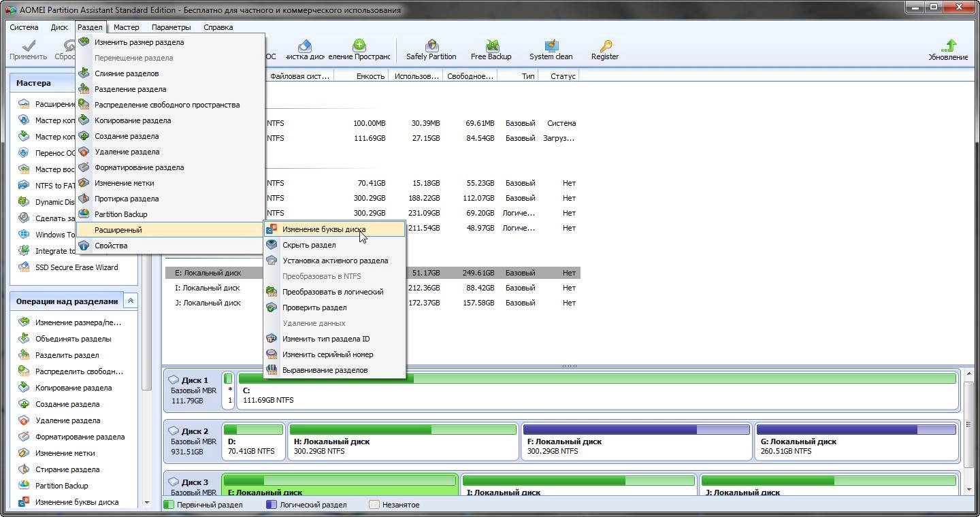Open the Мастер menu
The height and width of the screenshot is (517, 980).
pos(126,27)
